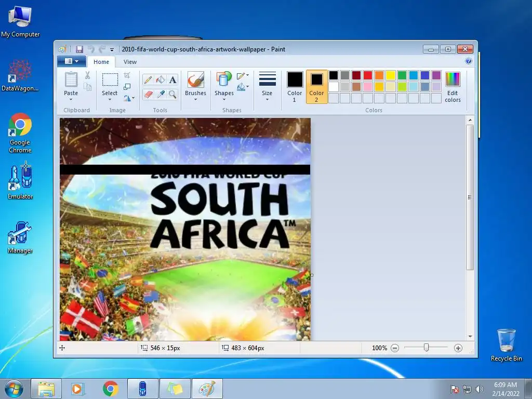Image resolution: width=532 pixels, height=399 pixels.
Task: Click the Save icon in title bar
Action: tap(79, 49)
